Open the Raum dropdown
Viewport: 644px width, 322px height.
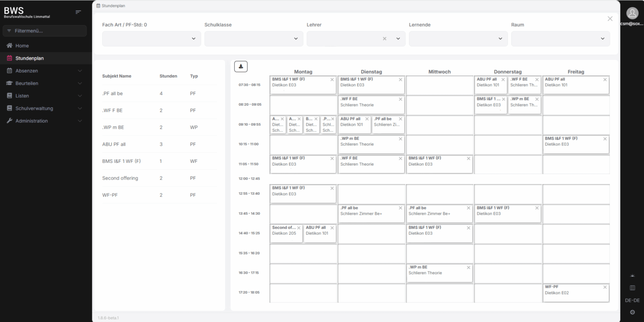pos(560,39)
